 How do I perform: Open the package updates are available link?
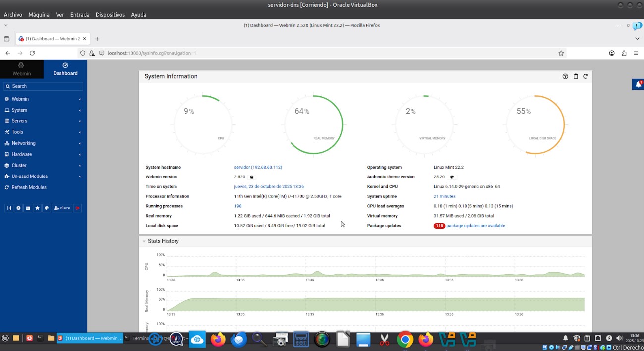[x=475, y=226]
